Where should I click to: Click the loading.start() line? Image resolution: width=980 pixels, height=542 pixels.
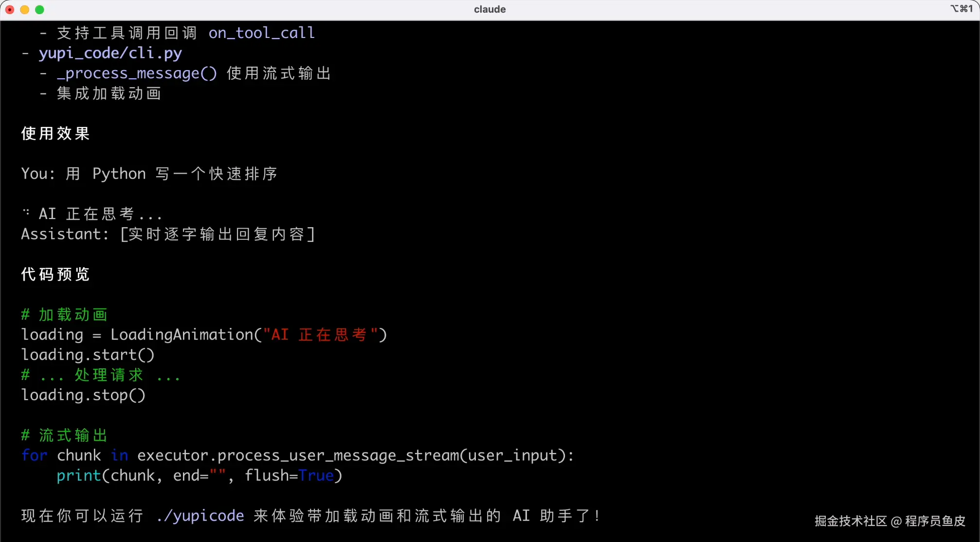click(88, 355)
